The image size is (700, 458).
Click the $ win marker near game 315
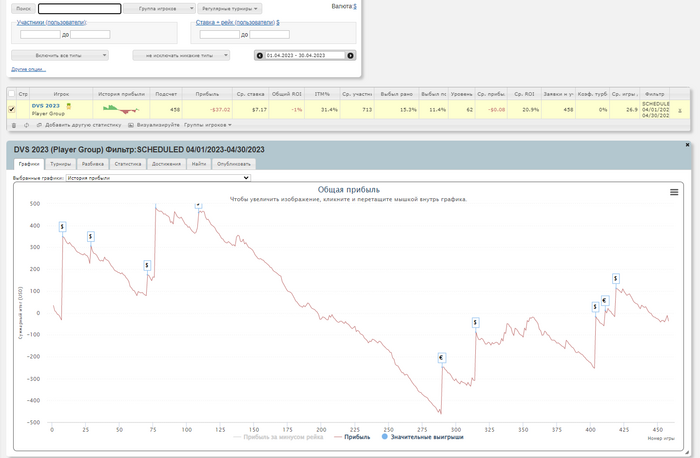(x=475, y=322)
